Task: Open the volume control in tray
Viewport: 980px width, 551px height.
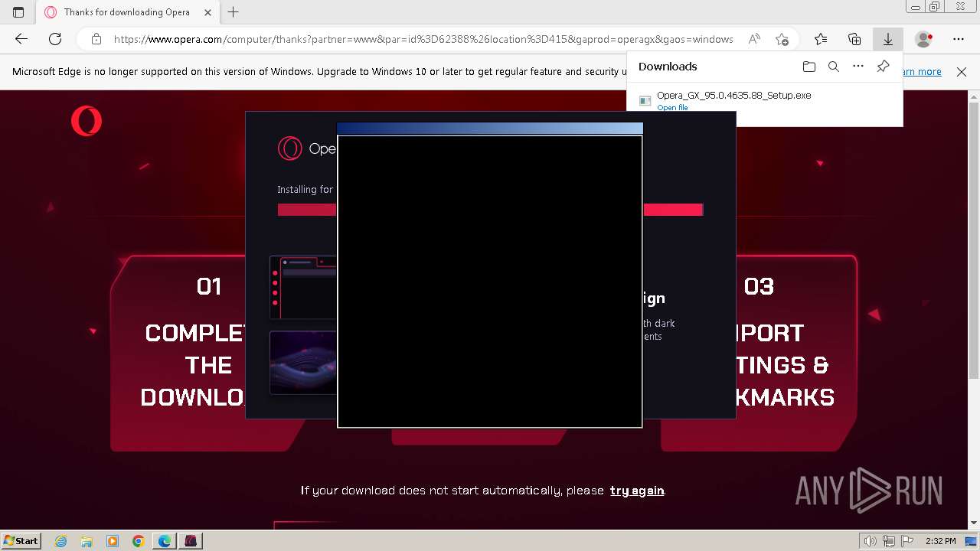Action: coord(871,541)
